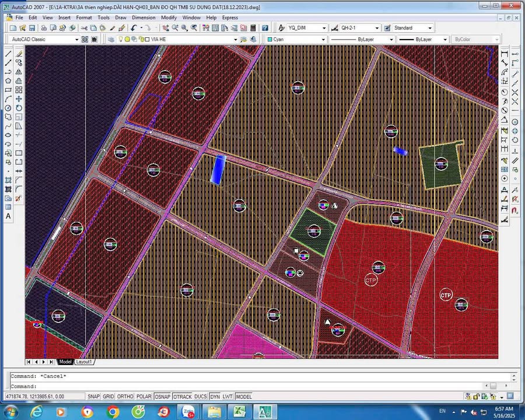Expand the YQ_DIM text style dropdown
This screenshot has width=525, height=420.
(x=324, y=28)
